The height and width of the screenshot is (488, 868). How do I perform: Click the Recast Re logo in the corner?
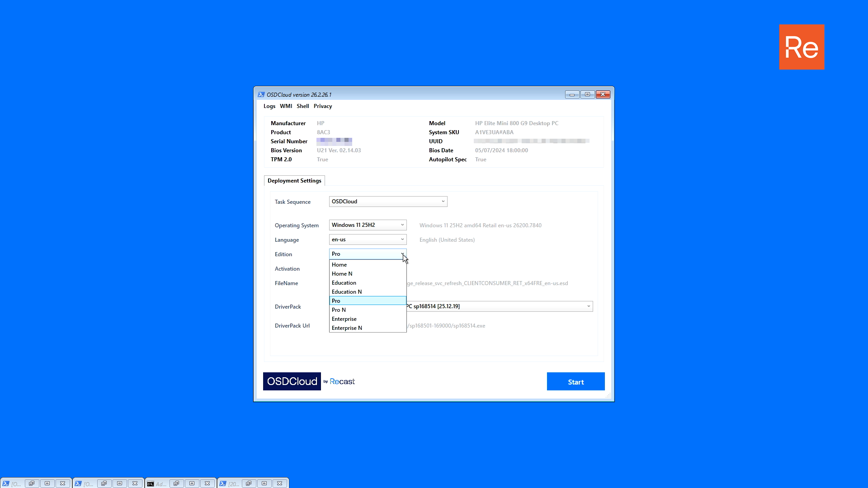pos(802,47)
